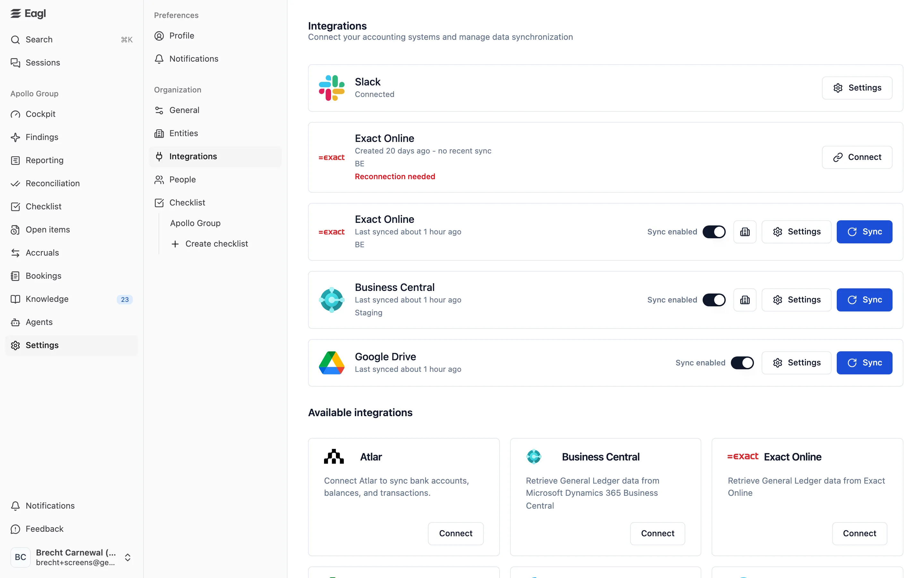
Task: Sync Google Drive now
Action: [864, 363]
